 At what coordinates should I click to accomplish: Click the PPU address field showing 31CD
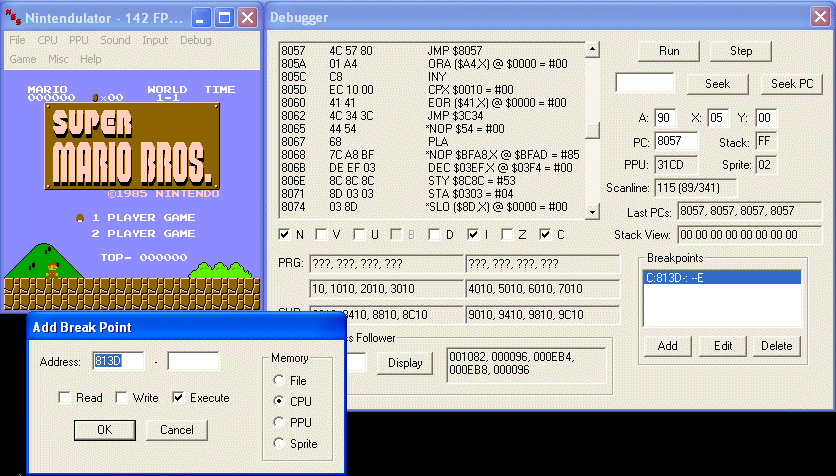(x=676, y=165)
